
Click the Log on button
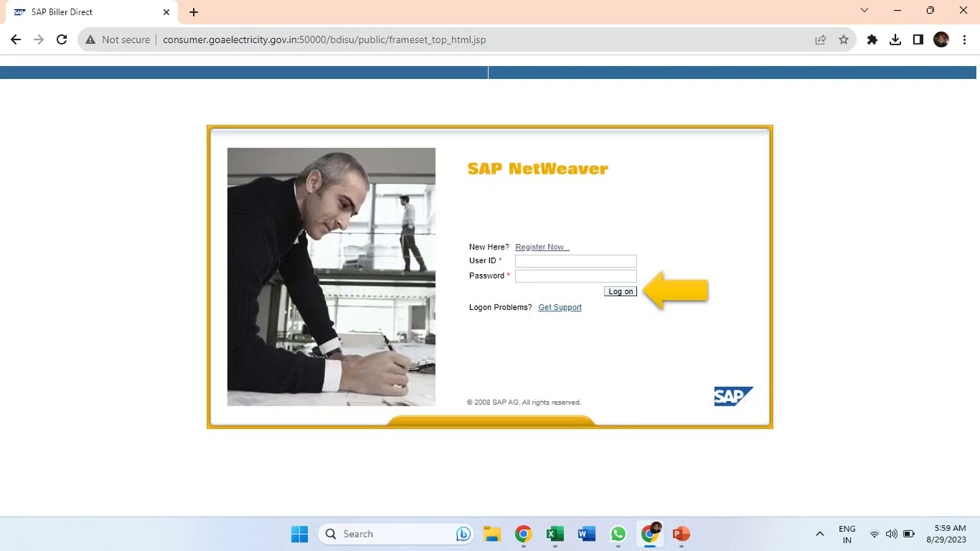click(x=620, y=292)
